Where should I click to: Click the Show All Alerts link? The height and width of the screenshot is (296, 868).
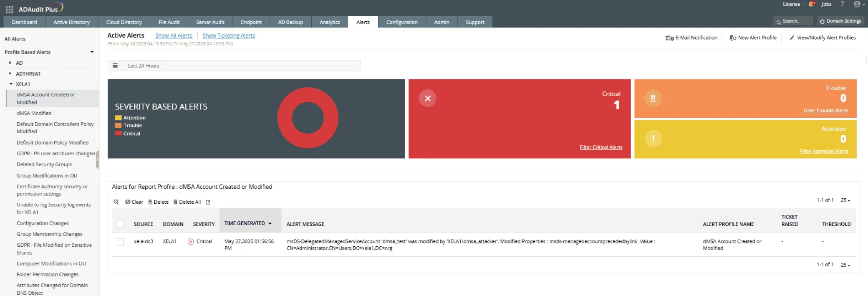click(174, 35)
